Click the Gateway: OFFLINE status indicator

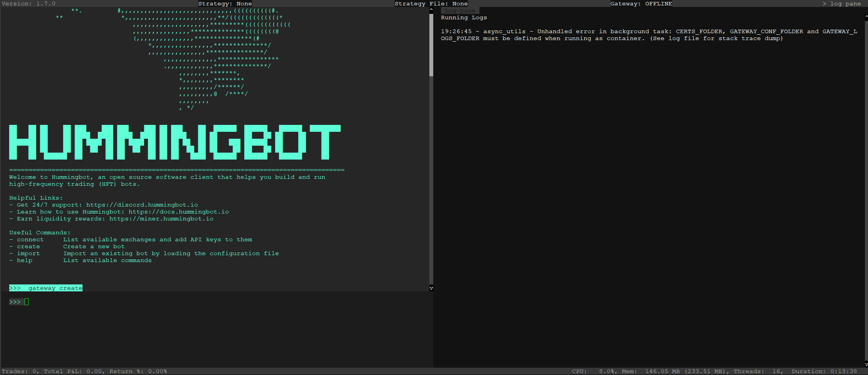click(641, 3)
